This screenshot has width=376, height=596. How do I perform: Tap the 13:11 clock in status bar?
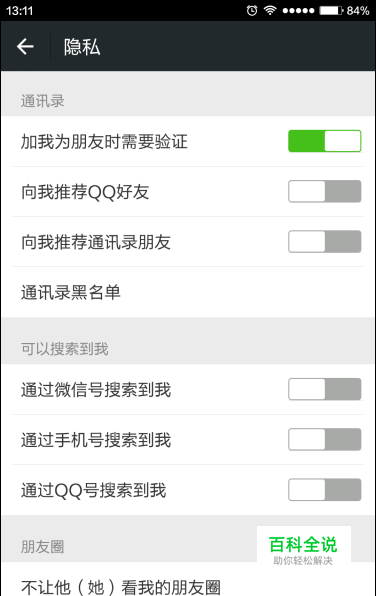click(20, 11)
